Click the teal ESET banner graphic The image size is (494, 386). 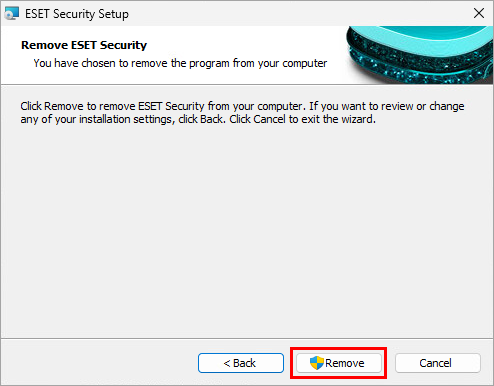419,55
